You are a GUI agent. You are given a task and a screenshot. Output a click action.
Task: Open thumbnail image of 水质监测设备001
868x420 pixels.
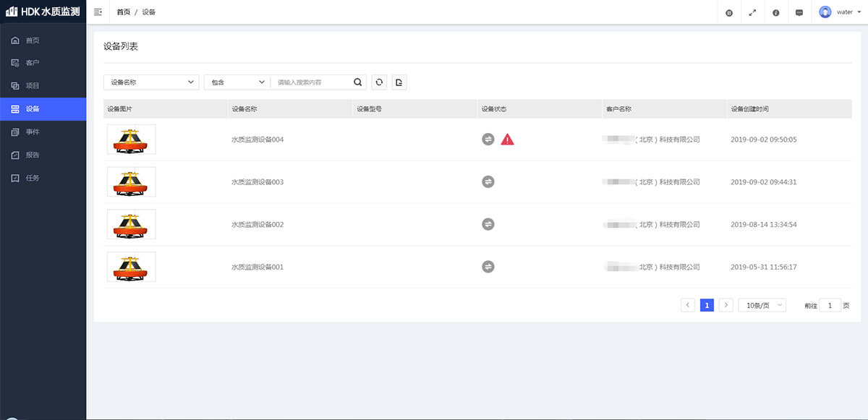click(131, 267)
